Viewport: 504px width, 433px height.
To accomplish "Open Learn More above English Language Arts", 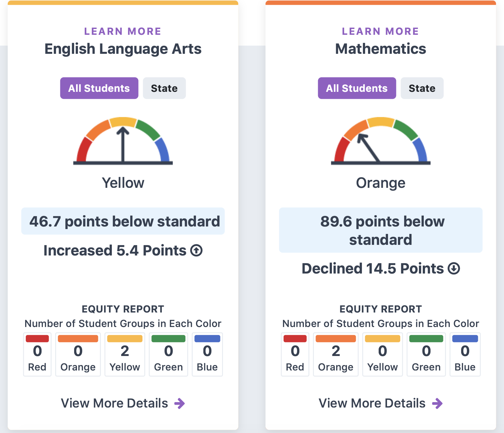I will click(123, 31).
